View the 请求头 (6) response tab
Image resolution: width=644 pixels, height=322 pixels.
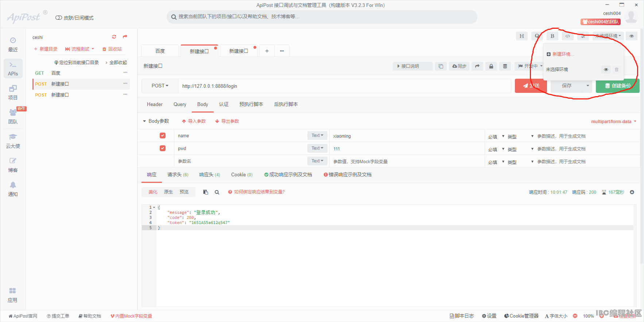tap(178, 174)
